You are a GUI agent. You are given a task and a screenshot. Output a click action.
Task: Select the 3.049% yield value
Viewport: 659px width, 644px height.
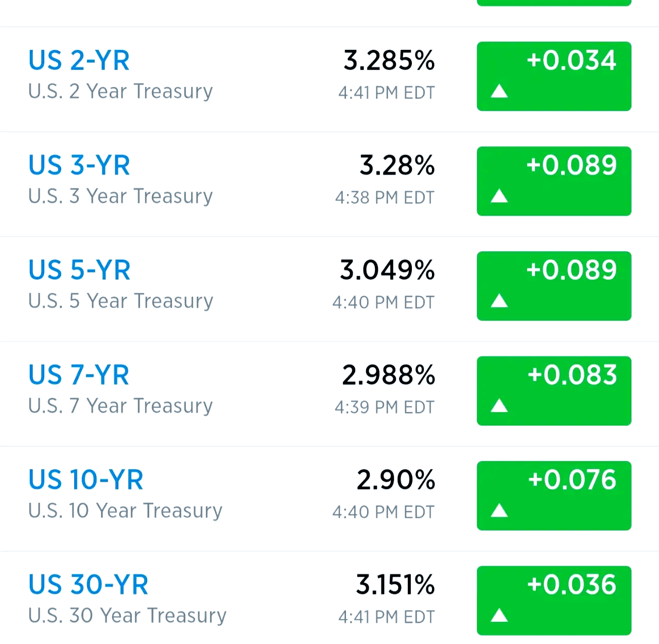point(387,270)
